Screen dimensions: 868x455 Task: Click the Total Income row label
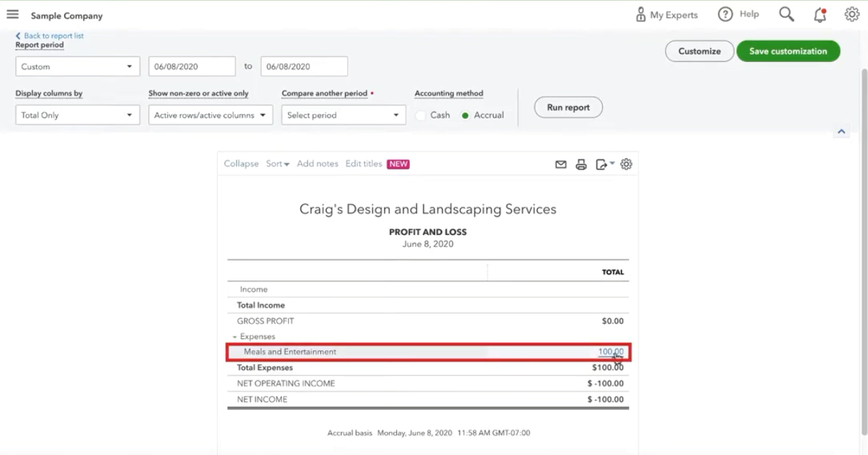click(x=260, y=305)
